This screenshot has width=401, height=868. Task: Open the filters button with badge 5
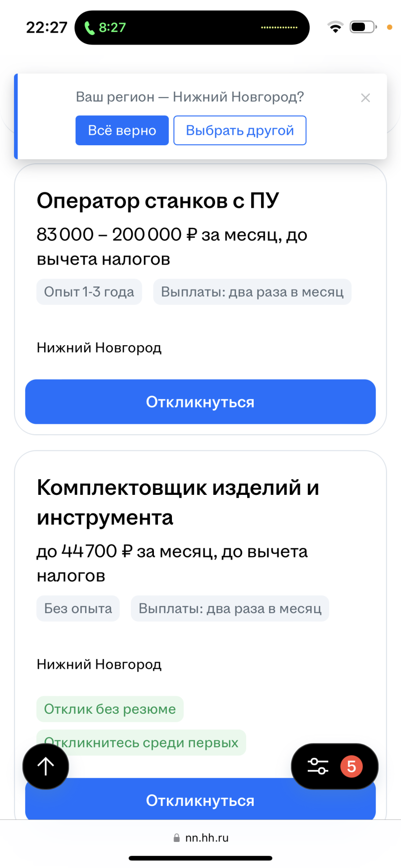tap(334, 766)
